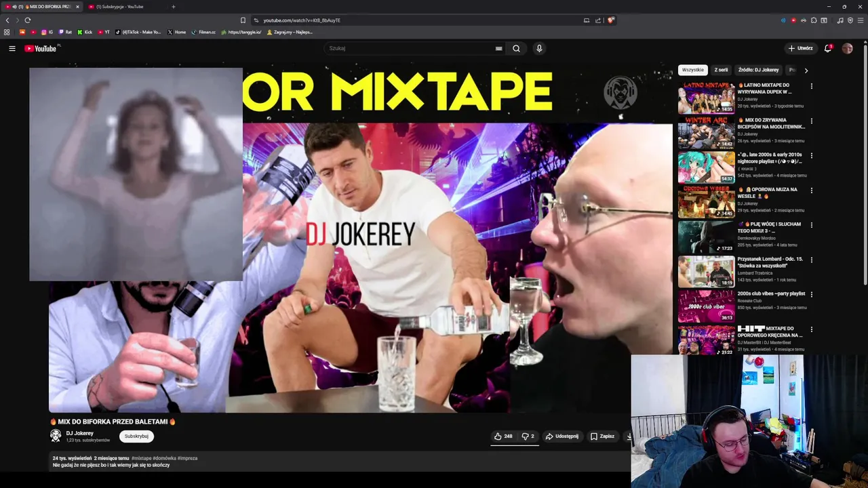Screen dimensions: 868x488
Task: Open options menu for Przystanek Lombard video
Action: pos(811,260)
